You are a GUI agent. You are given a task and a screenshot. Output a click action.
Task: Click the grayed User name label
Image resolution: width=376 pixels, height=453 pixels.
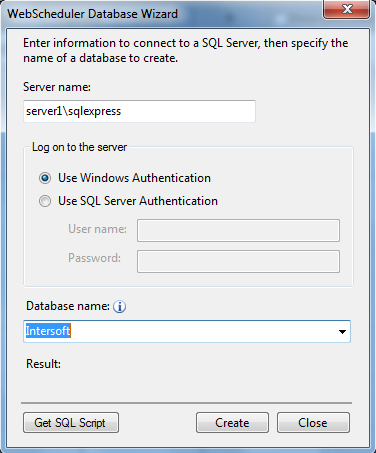click(x=97, y=229)
